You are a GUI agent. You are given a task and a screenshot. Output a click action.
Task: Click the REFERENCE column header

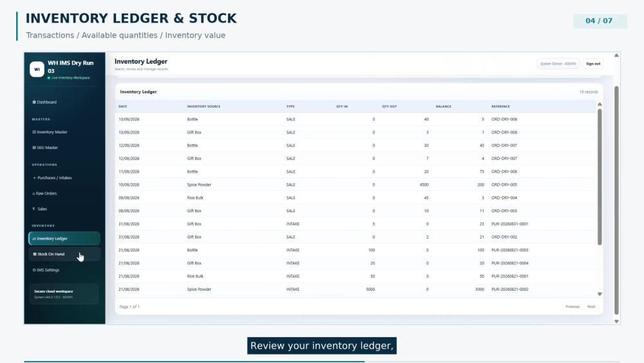(500, 106)
